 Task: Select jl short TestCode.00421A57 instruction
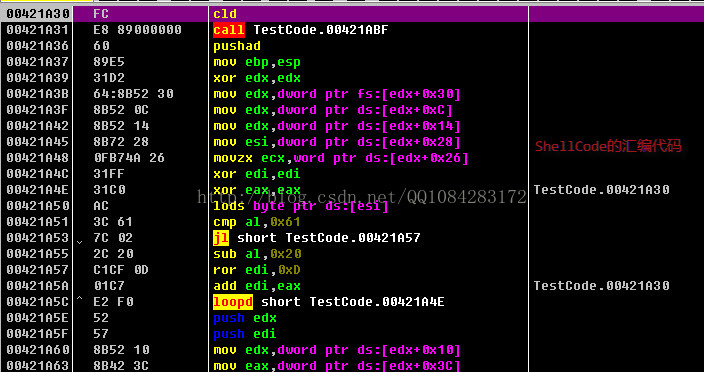[x=317, y=238]
